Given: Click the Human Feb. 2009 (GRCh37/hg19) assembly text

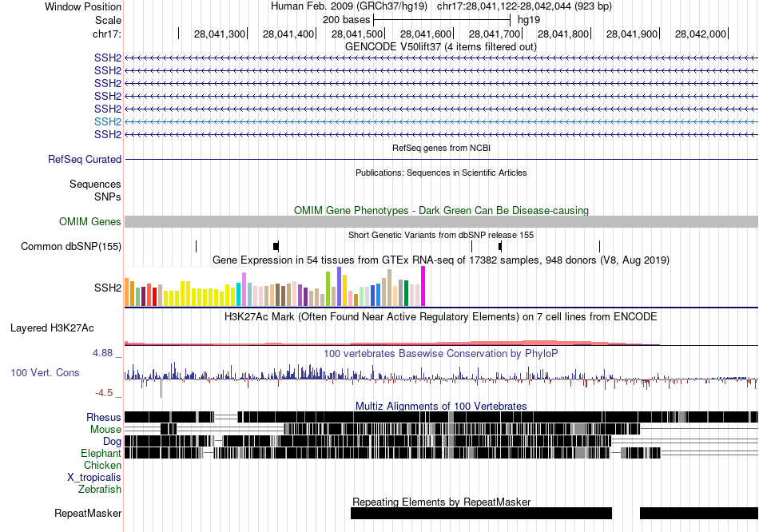Looking at the screenshot, I should (349, 6).
